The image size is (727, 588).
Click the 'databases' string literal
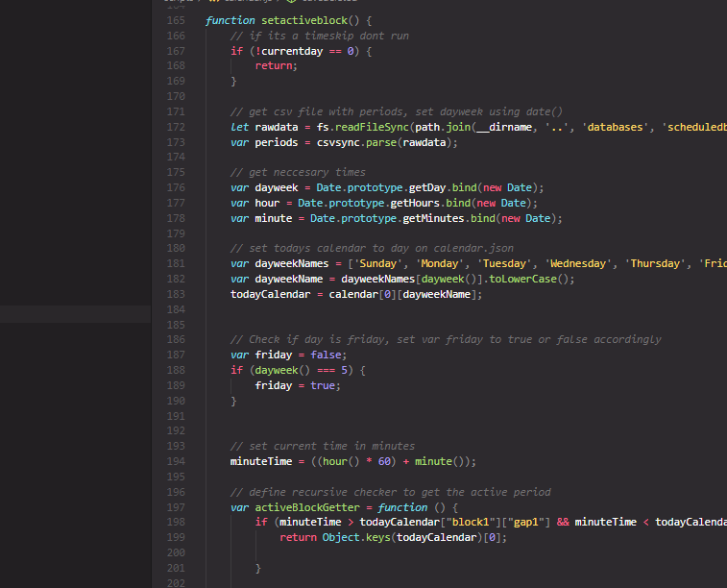[615, 127]
